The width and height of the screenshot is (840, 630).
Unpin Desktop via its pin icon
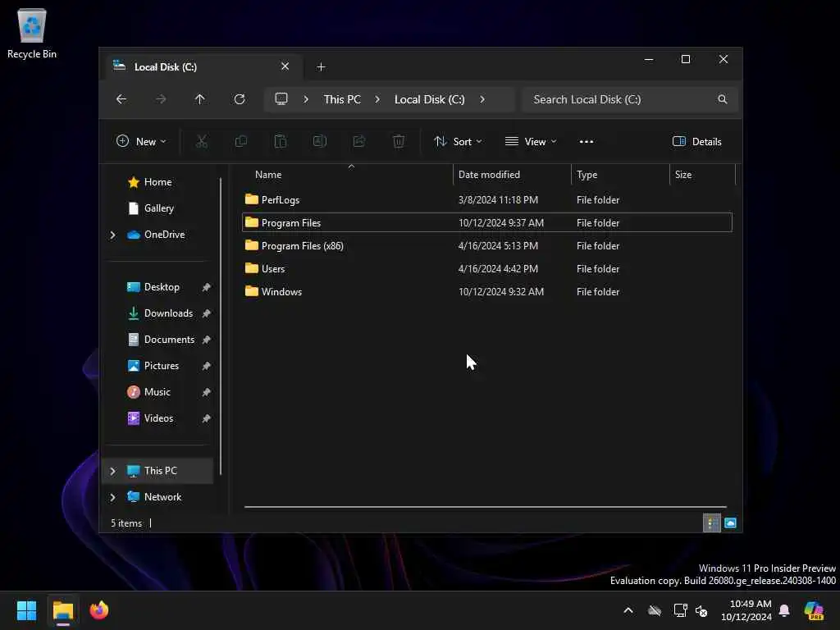coord(206,287)
